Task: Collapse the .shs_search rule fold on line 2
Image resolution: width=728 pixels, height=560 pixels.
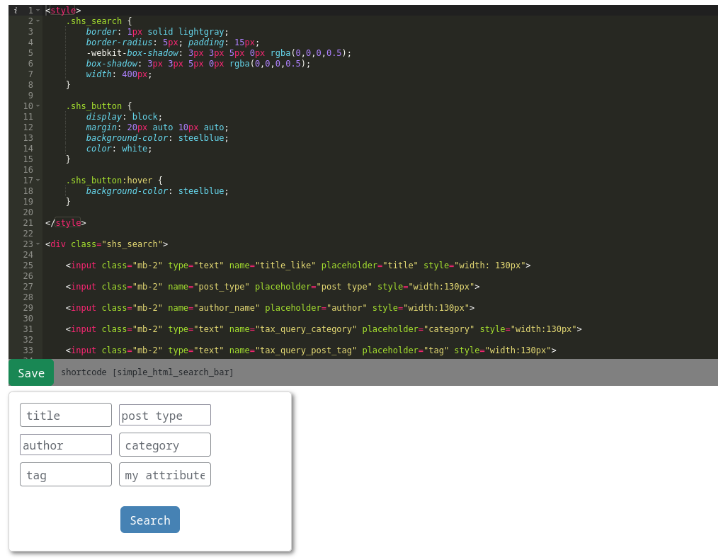Action: click(x=38, y=21)
